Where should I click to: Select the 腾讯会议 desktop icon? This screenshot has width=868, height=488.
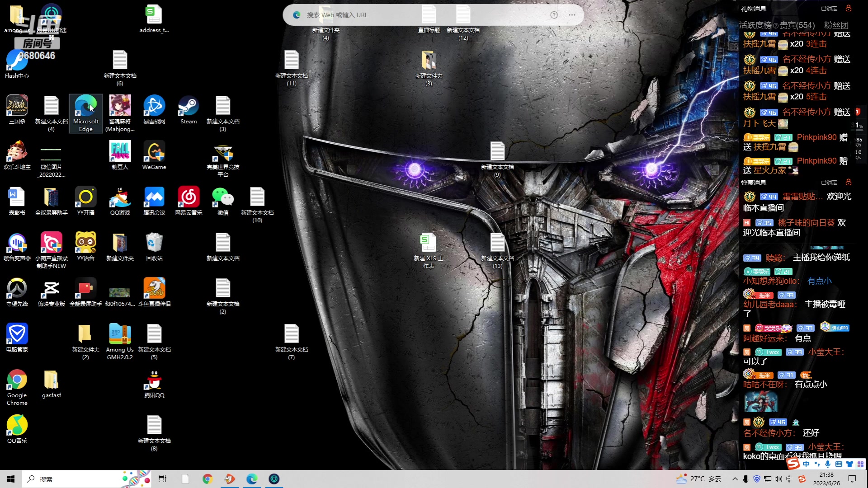click(154, 201)
